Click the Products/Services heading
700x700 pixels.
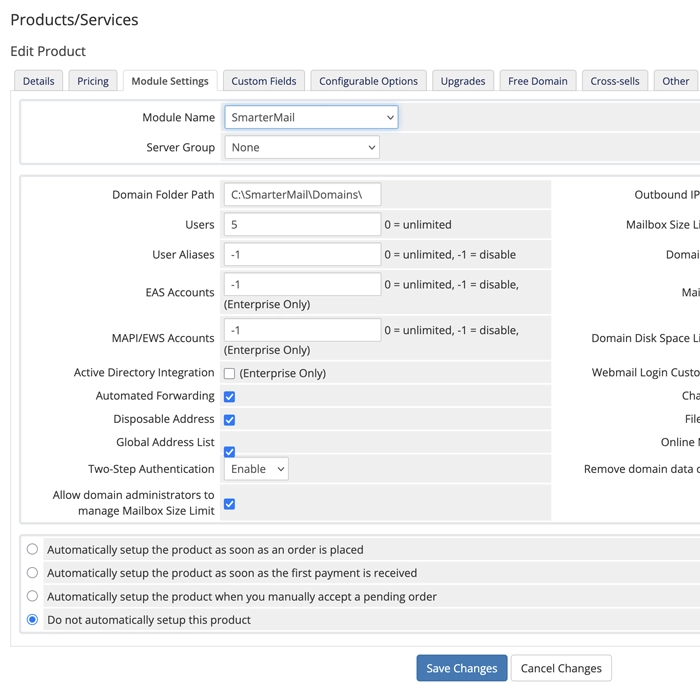pos(75,20)
